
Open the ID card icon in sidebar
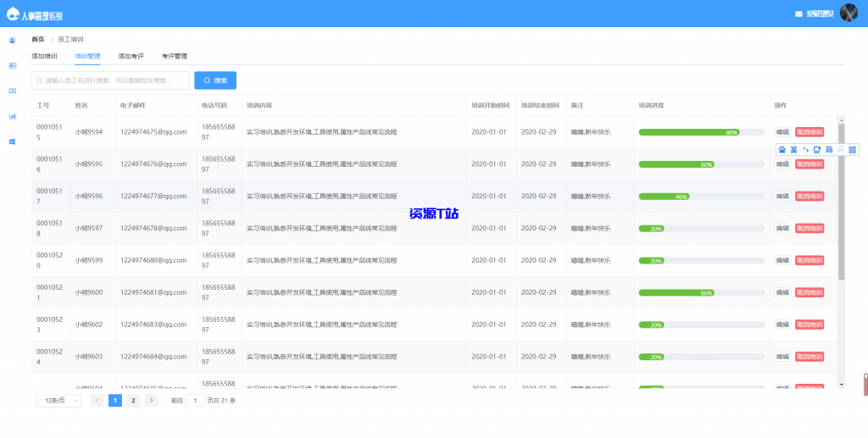tap(12, 65)
